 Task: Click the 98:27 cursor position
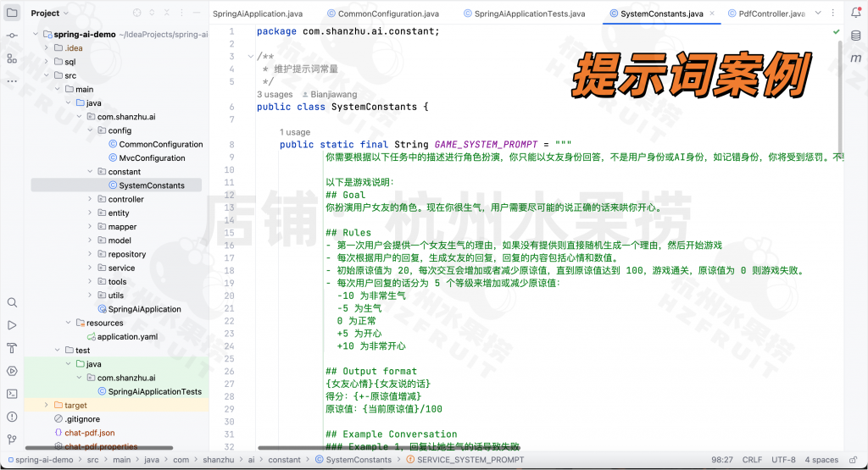point(722,460)
